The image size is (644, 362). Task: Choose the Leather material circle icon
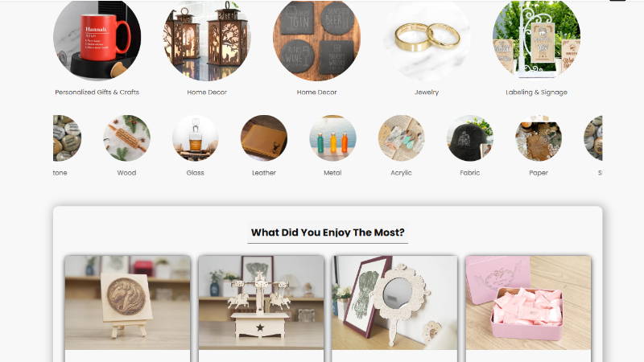(x=264, y=138)
